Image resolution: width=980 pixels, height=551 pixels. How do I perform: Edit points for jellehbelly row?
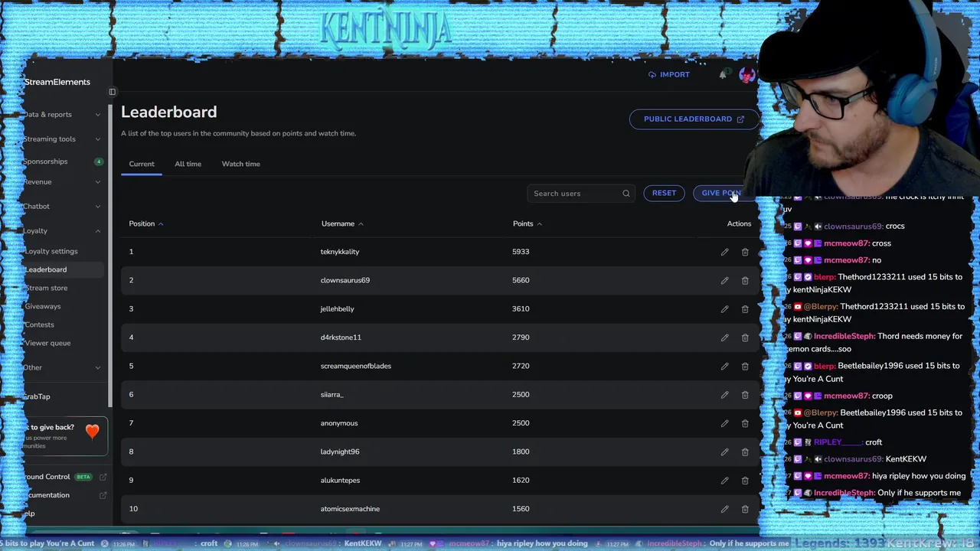(x=724, y=309)
